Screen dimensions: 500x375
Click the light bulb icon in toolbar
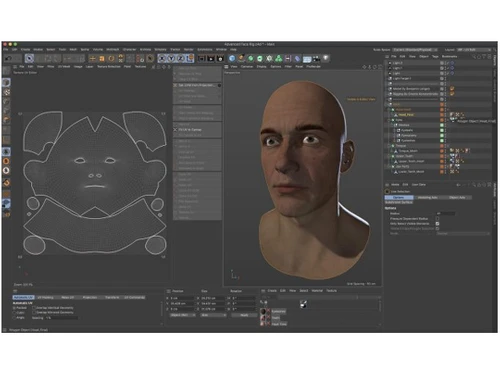[x=326, y=59]
